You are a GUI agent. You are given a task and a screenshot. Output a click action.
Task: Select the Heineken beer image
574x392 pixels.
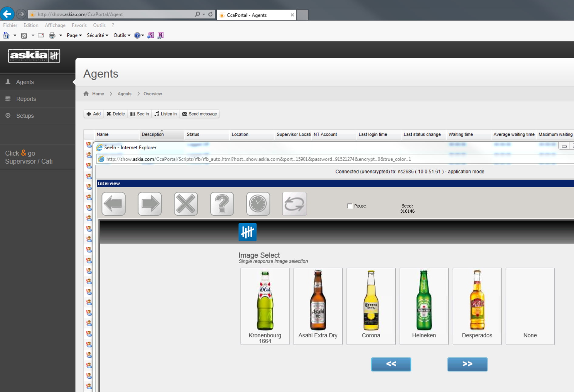pyautogui.click(x=424, y=306)
